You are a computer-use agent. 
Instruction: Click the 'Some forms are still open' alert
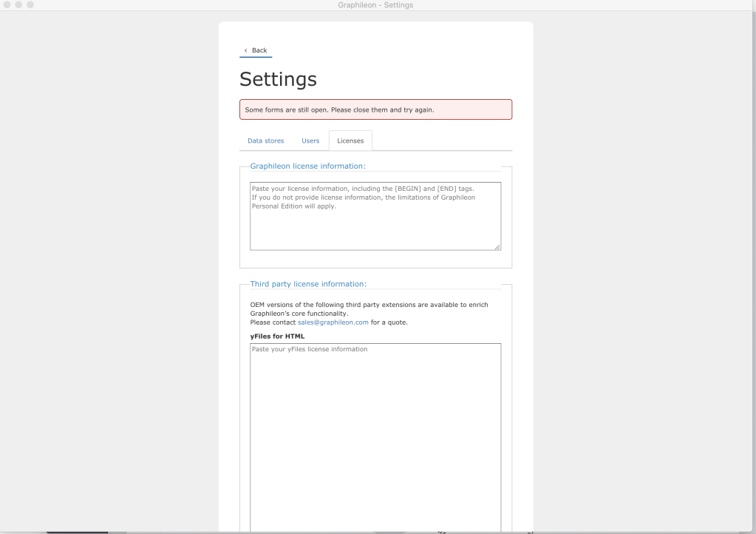point(375,109)
